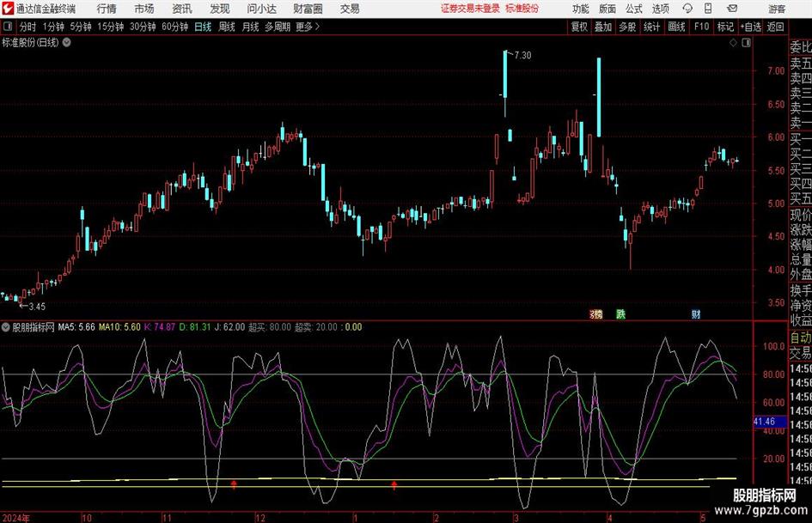Open the 多周期 multi-period option
This screenshot has width=812, height=523.
click(x=277, y=27)
